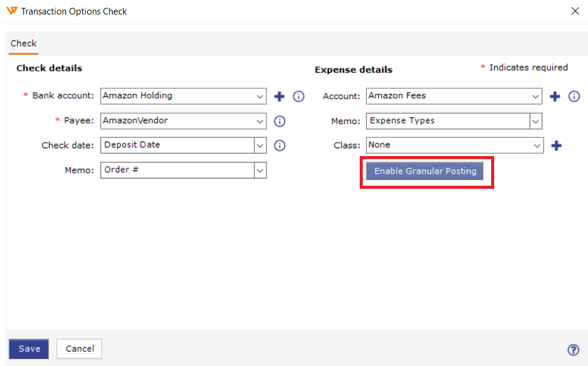The height and width of the screenshot is (366, 588).
Task: Click Enable Granular Posting button
Action: [x=425, y=171]
